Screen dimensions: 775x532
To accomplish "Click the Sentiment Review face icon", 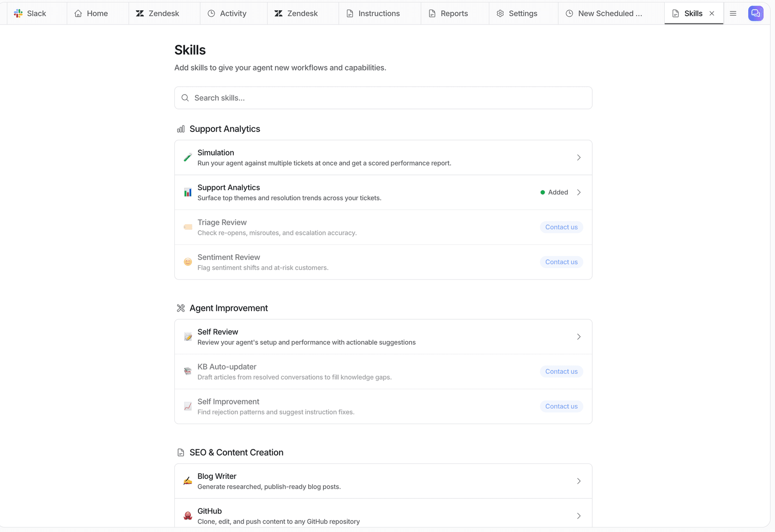I will click(x=188, y=262).
